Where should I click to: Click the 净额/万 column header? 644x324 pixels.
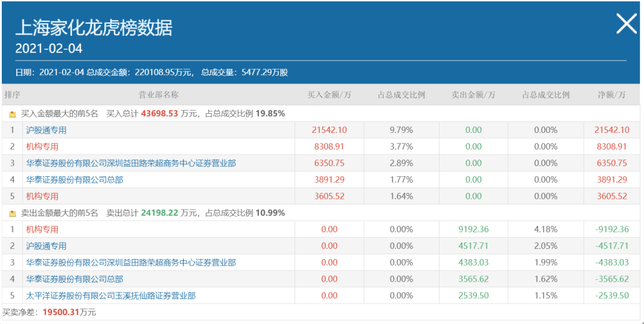(x=612, y=95)
